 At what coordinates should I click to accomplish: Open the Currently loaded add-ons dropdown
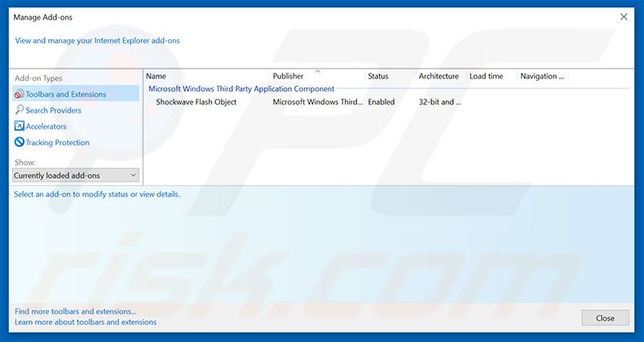pos(76,175)
